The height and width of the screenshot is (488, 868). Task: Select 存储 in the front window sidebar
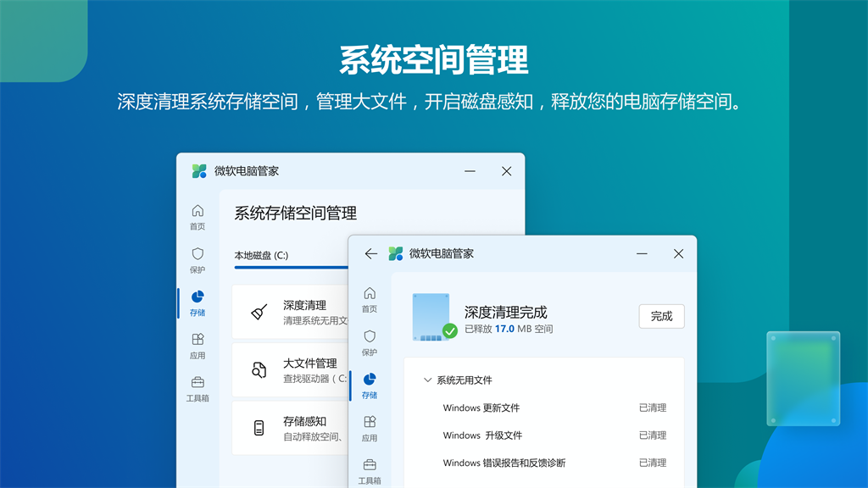[x=370, y=385]
